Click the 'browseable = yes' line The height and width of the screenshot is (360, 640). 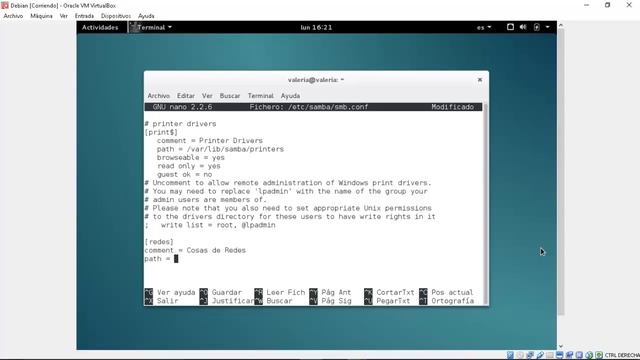pos(191,158)
